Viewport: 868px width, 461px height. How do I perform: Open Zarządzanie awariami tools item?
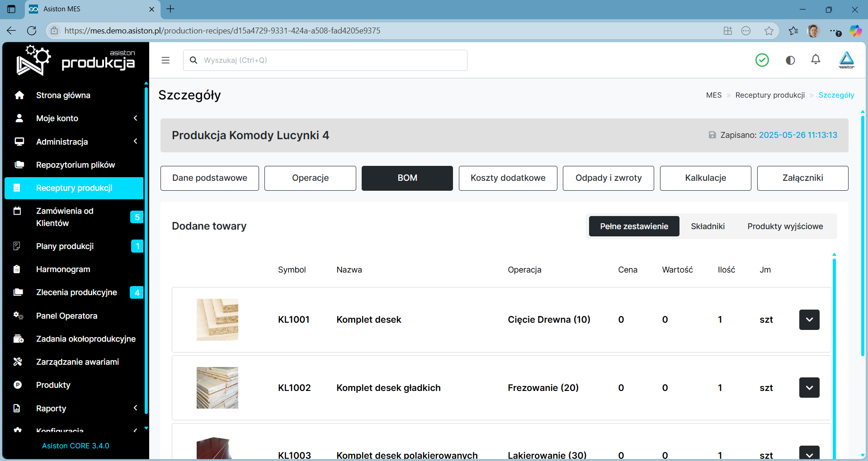(x=77, y=362)
